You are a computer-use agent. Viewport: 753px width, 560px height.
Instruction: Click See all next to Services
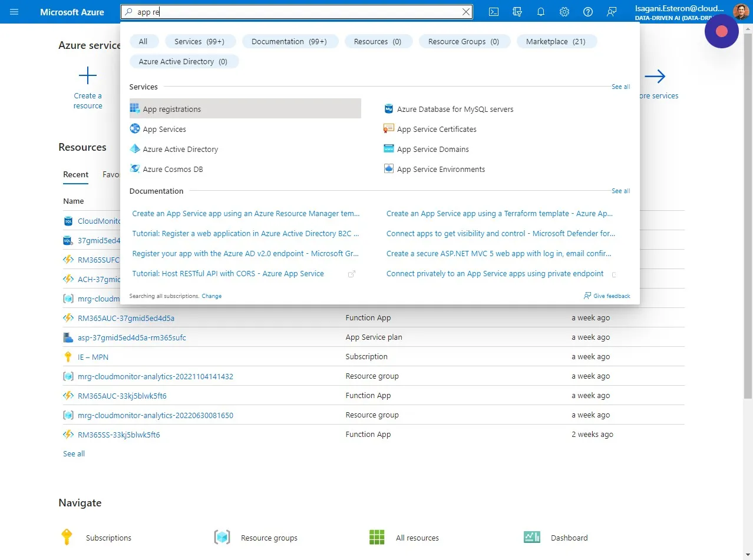(x=620, y=87)
